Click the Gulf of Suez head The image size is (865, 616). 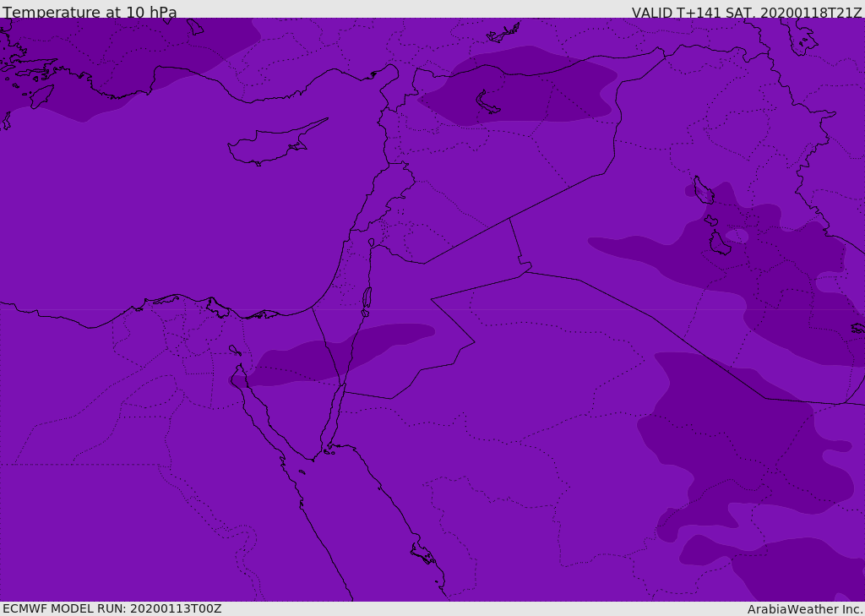(239, 368)
